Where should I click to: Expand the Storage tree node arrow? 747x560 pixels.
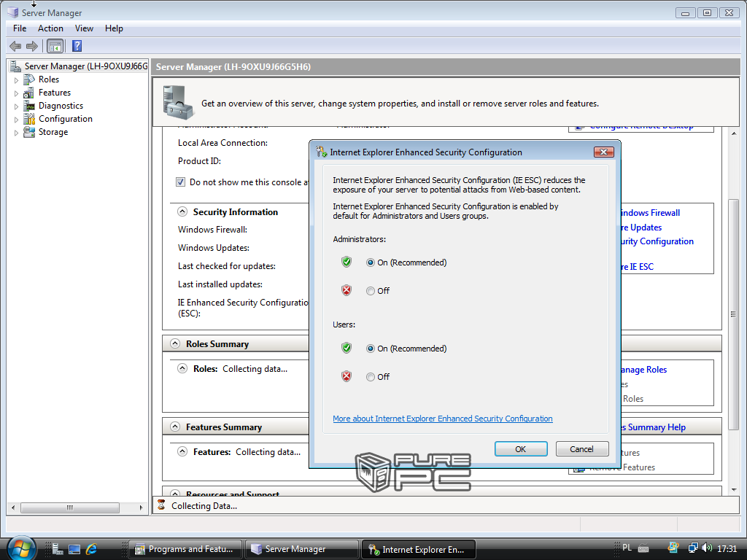pyautogui.click(x=16, y=133)
